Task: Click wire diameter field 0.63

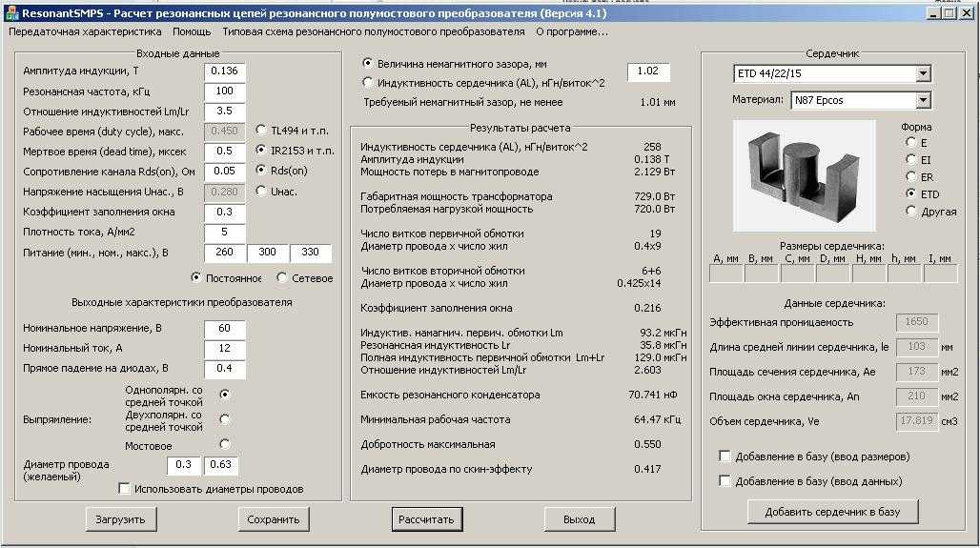Action: click(220, 465)
